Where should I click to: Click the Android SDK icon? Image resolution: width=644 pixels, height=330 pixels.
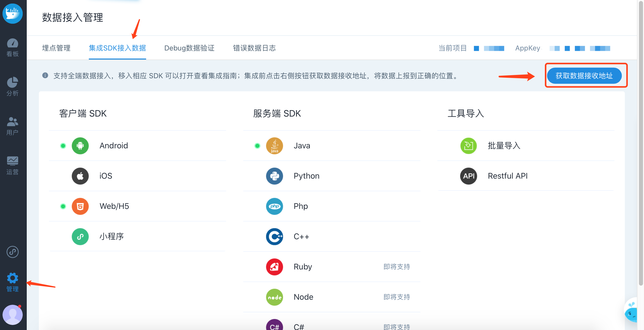pyautogui.click(x=80, y=146)
